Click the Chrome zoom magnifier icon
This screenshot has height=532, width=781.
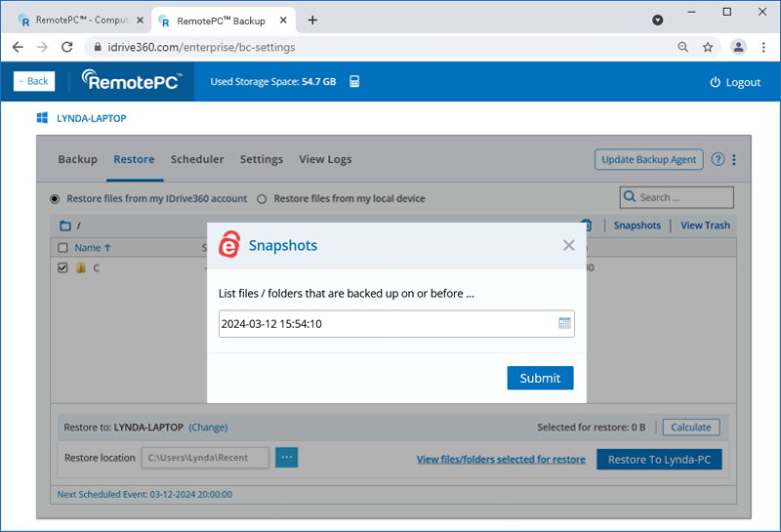click(683, 47)
